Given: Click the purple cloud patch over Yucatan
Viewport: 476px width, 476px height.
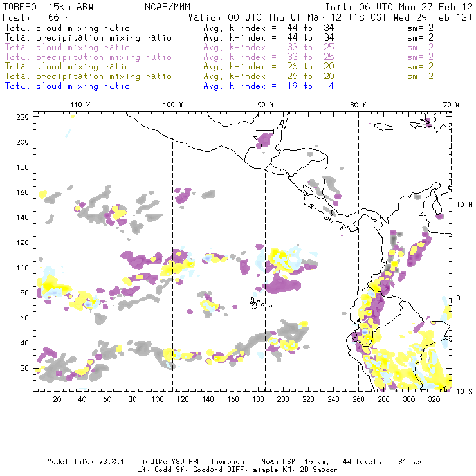Looking at the screenshot, I should point(264,139).
